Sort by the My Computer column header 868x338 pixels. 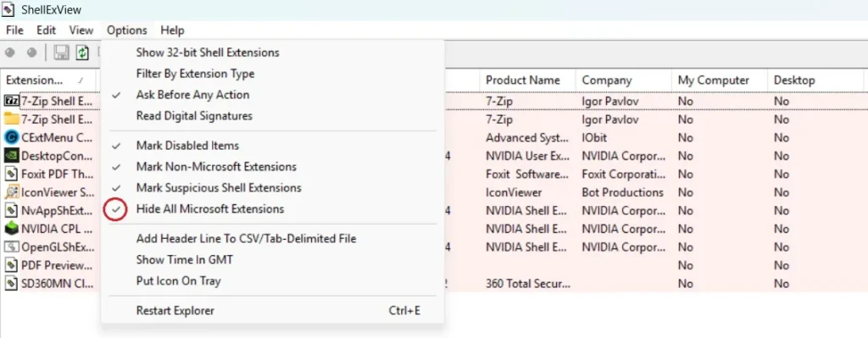719,80
